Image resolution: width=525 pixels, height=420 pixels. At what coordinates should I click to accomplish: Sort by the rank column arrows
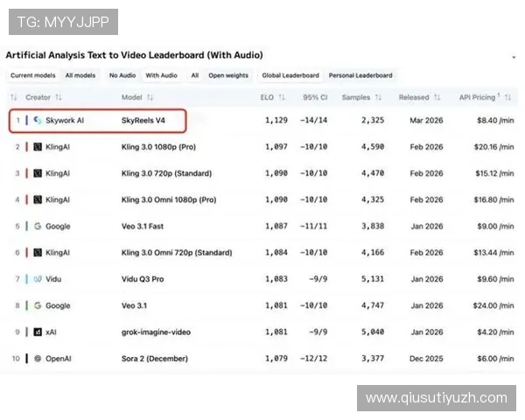point(13,97)
